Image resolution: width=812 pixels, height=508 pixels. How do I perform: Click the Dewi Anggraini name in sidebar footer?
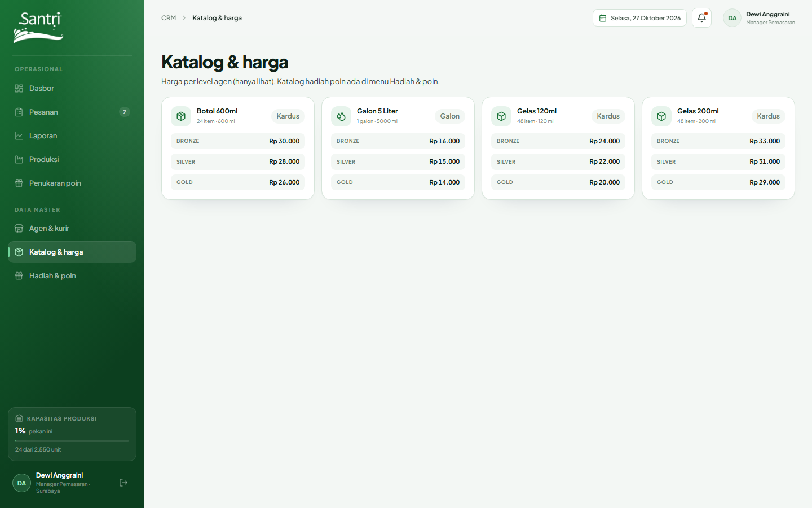(59, 475)
